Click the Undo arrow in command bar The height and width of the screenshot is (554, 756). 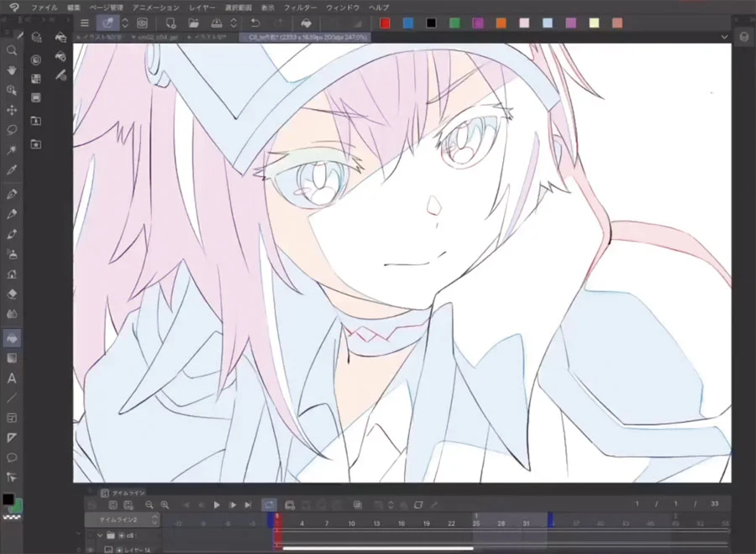click(x=255, y=23)
